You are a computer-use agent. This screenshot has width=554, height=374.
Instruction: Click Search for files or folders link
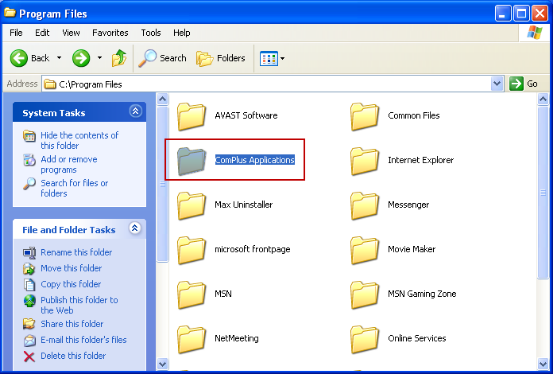74,188
